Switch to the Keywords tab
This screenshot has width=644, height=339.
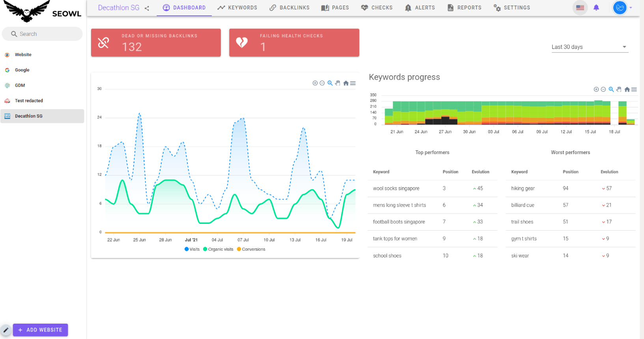[237, 7]
